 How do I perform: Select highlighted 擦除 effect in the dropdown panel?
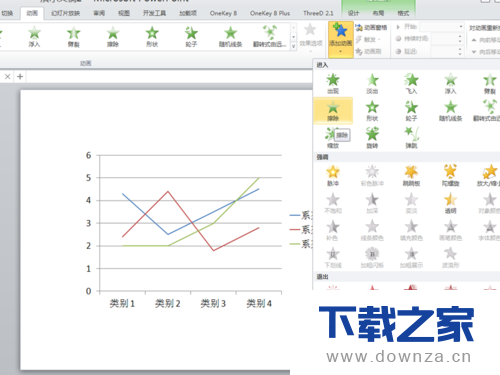333,111
